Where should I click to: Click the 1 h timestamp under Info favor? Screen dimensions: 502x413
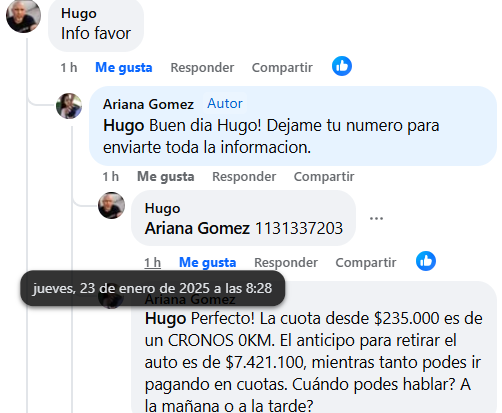[x=69, y=68]
